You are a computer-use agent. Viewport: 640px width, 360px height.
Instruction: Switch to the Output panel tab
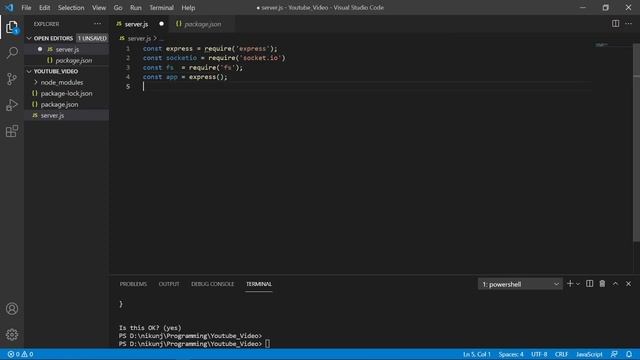pos(169,284)
